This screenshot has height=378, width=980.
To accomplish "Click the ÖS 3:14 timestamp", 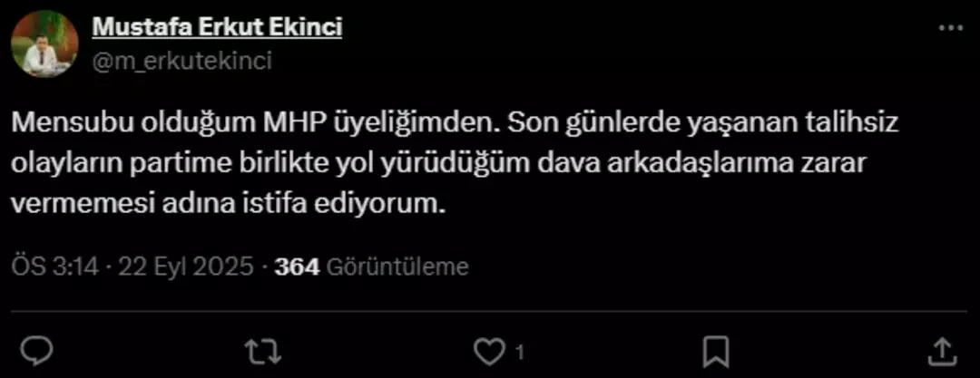I will 54,267.
